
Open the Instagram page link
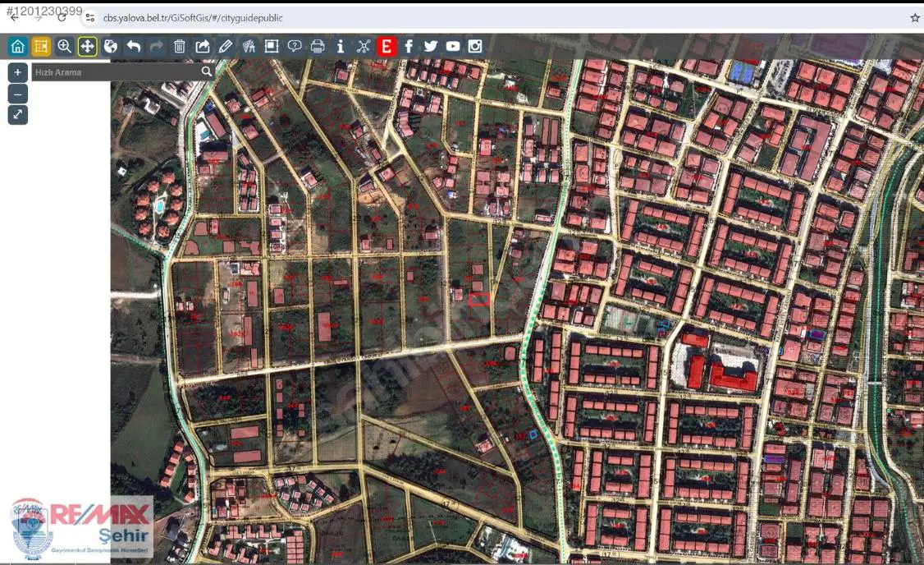click(x=475, y=46)
